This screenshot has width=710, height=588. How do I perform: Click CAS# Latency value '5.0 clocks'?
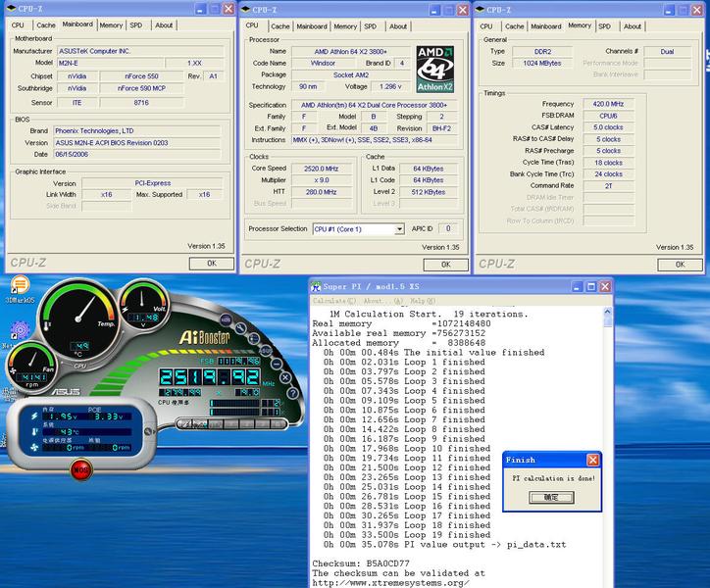[x=608, y=127]
